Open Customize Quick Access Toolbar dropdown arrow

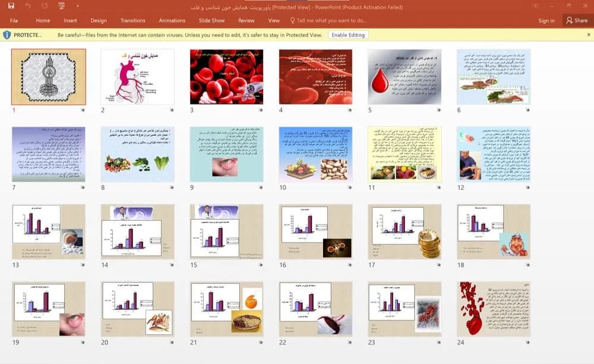pos(78,6)
